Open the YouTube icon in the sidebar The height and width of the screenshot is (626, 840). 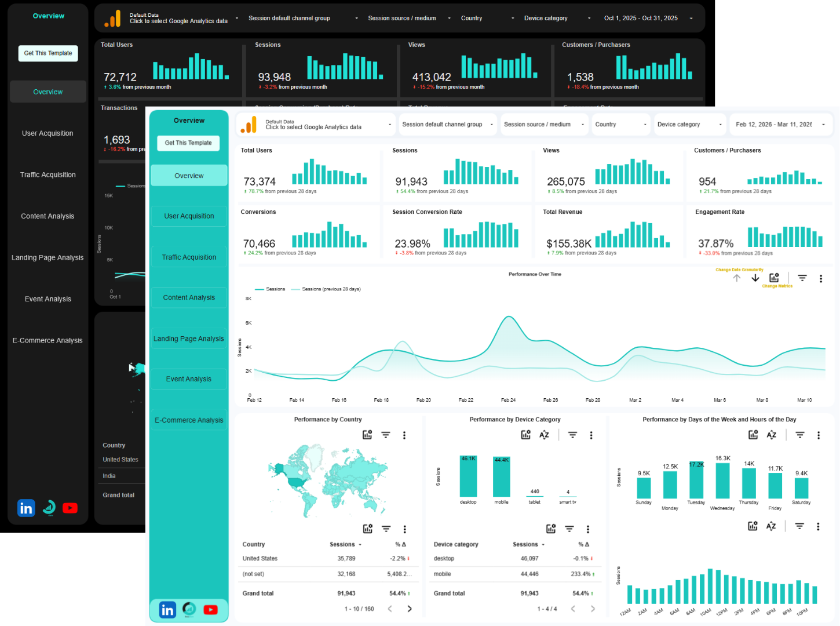click(210, 610)
